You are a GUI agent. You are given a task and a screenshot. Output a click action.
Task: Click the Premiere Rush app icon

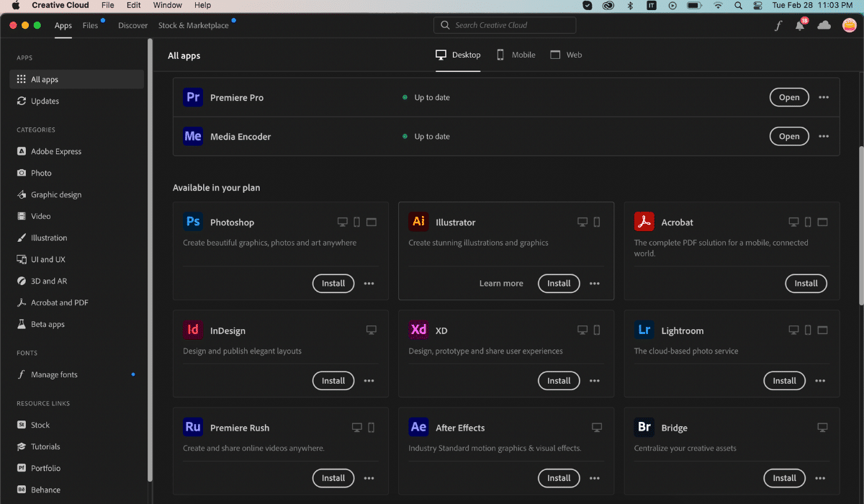193,427
